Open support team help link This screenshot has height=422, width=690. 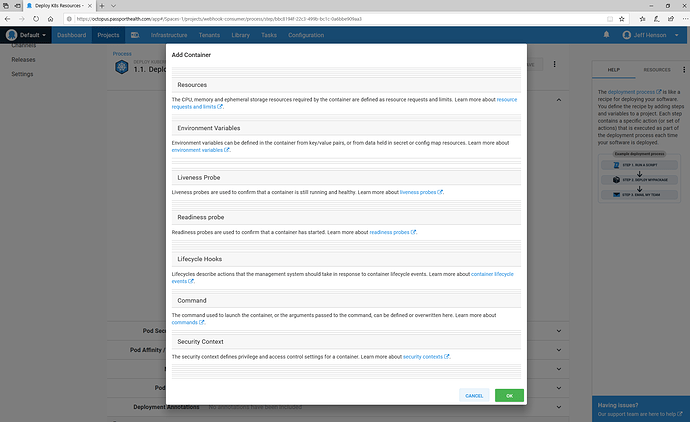[x=640, y=414]
